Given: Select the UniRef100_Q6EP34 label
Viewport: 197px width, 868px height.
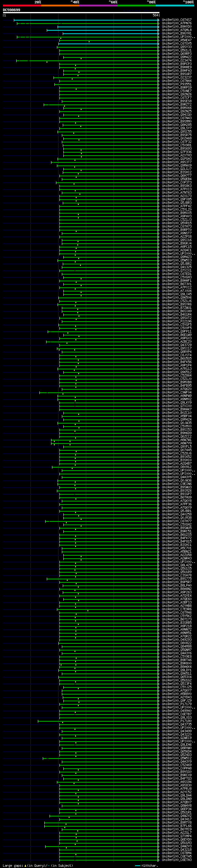Looking at the screenshot, I should coord(177,809).
